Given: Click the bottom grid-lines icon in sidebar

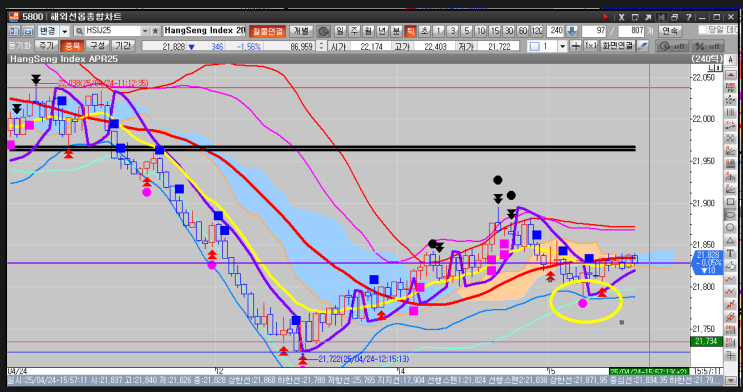Looking at the screenshot, I should [730, 355].
